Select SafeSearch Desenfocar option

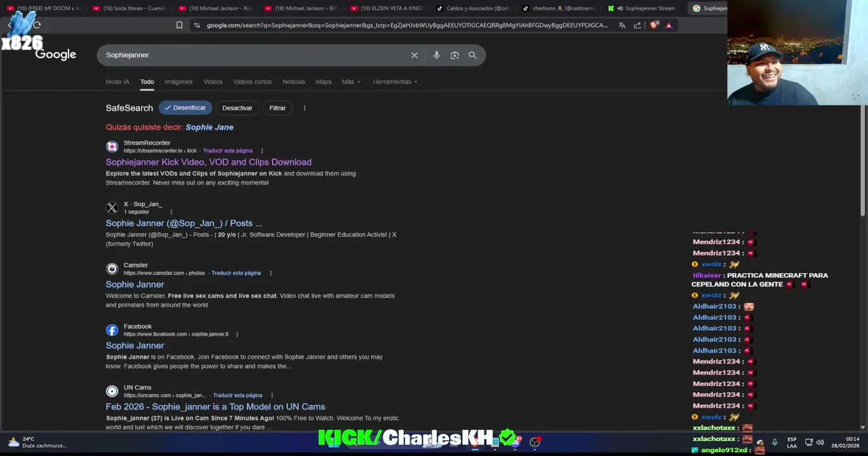click(186, 108)
